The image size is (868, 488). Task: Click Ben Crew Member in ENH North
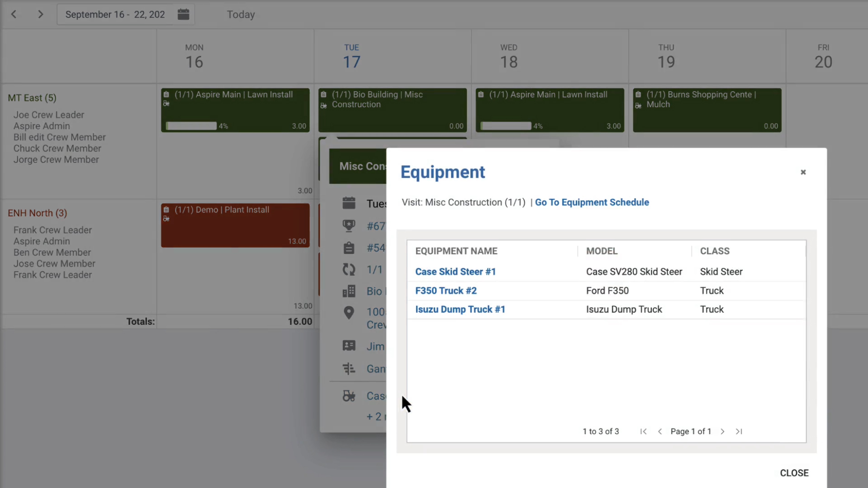pyautogui.click(x=52, y=253)
